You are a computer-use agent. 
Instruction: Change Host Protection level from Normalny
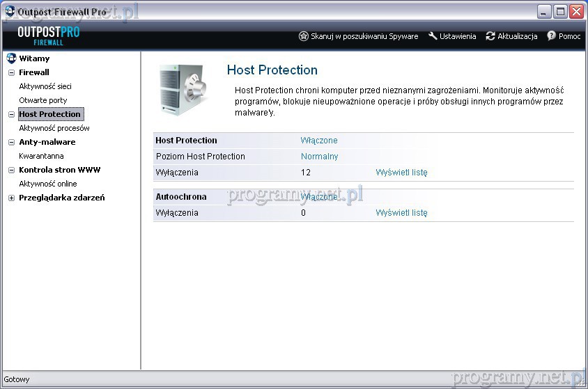pos(319,157)
